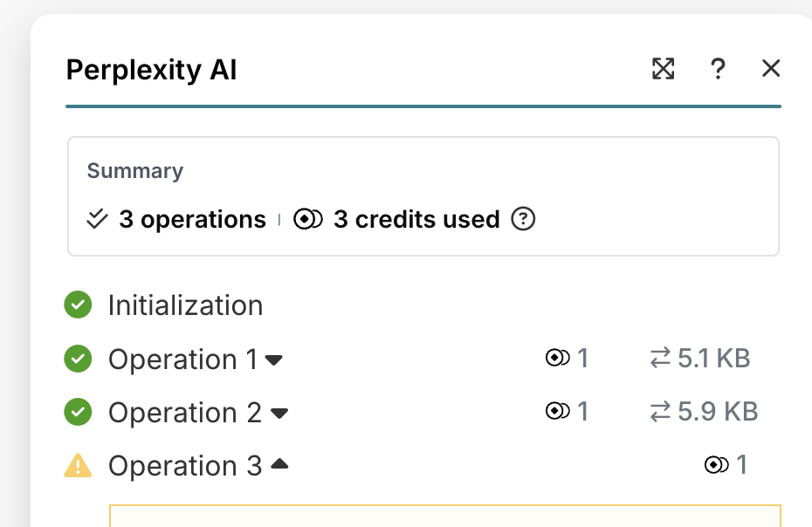Expand Operation 1 details arrow
The image size is (812, 527).
click(274, 359)
